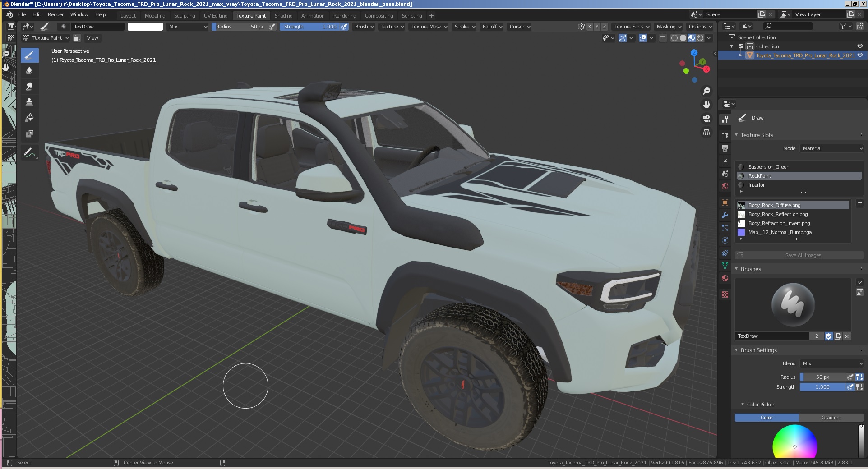Toggle Y axis symmetry
This screenshot has height=469, width=868.
point(597,27)
